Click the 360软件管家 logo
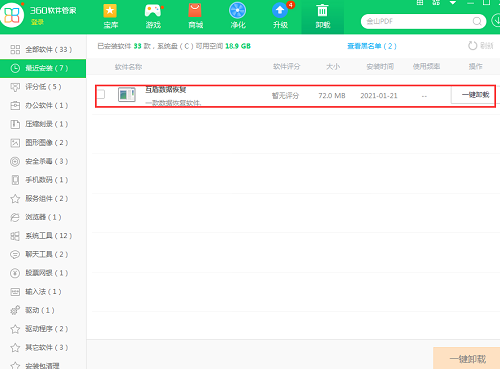The height and width of the screenshot is (369, 500). tap(12, 15)
